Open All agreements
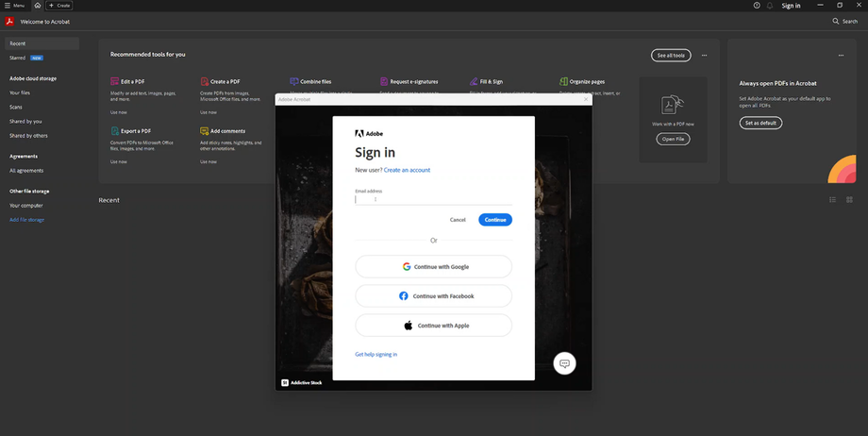 26,171
